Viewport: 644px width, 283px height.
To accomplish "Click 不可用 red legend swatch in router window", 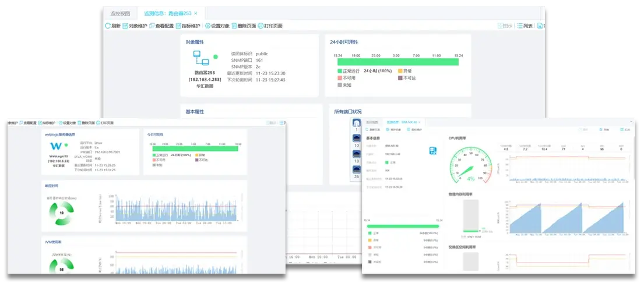I will tap(340, 77).
